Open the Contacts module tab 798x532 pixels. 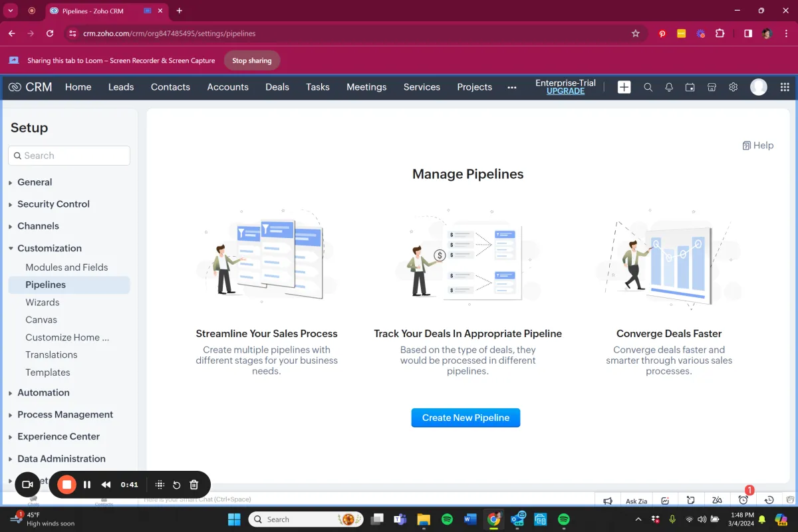[x=170, y=87]
